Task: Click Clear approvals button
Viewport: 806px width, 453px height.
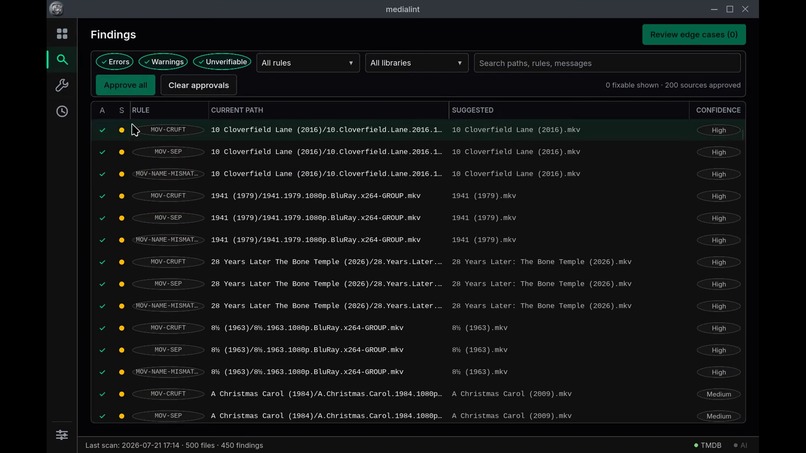Action: point(198,85)
